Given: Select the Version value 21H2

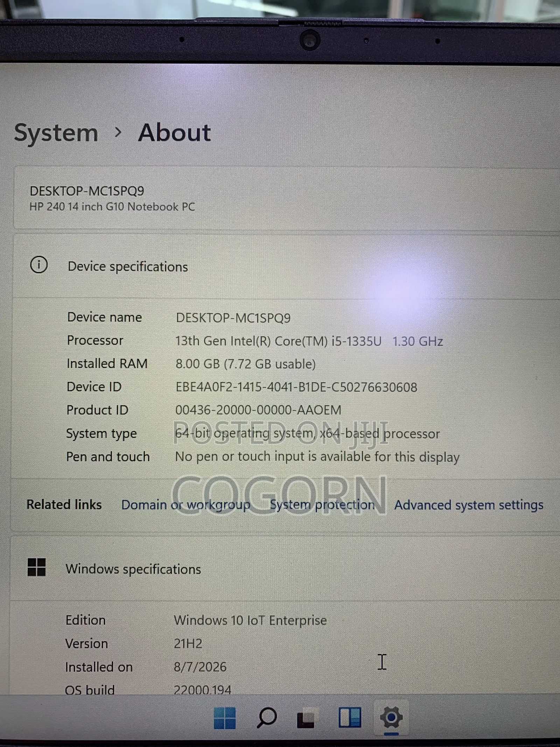Looking at the screenshot, I should point(188,644).
